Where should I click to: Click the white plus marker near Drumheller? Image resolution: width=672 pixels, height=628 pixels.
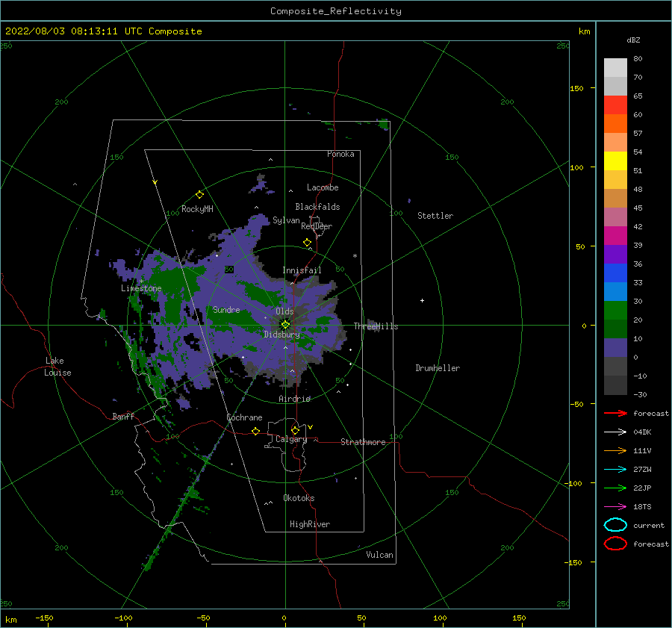(x=422, y=300)
